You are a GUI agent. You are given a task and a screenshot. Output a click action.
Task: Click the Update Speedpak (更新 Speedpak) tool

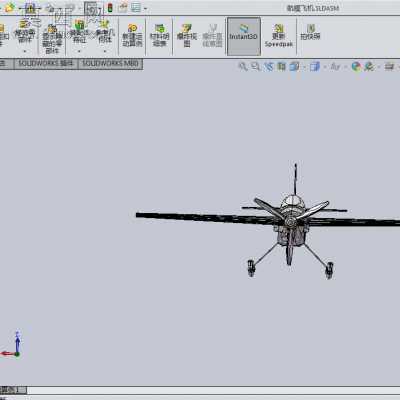click(279, 35)
